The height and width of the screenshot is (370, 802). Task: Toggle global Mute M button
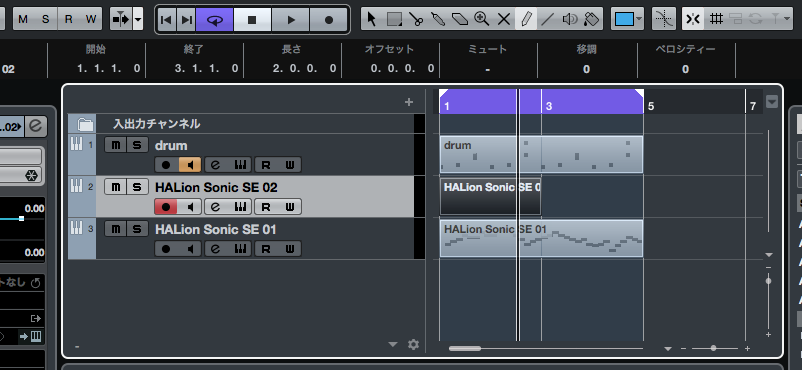click(24, 19)
